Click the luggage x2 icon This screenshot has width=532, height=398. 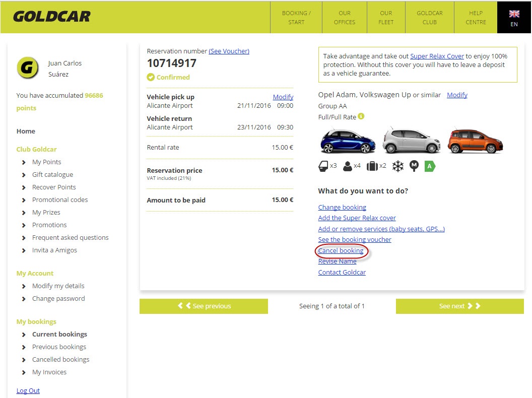pyautogui.click(x=372, y=166)
